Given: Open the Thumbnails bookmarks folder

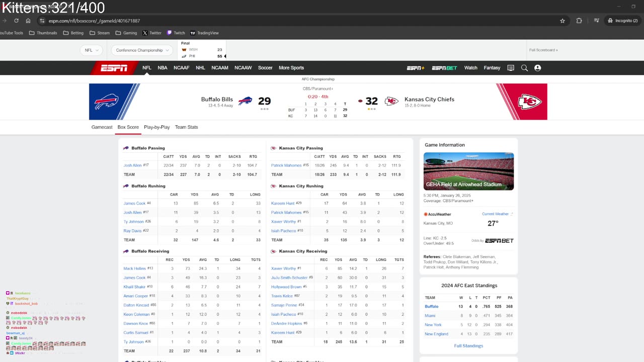Looking at the screenshot, I should click(x=43, y=33).
